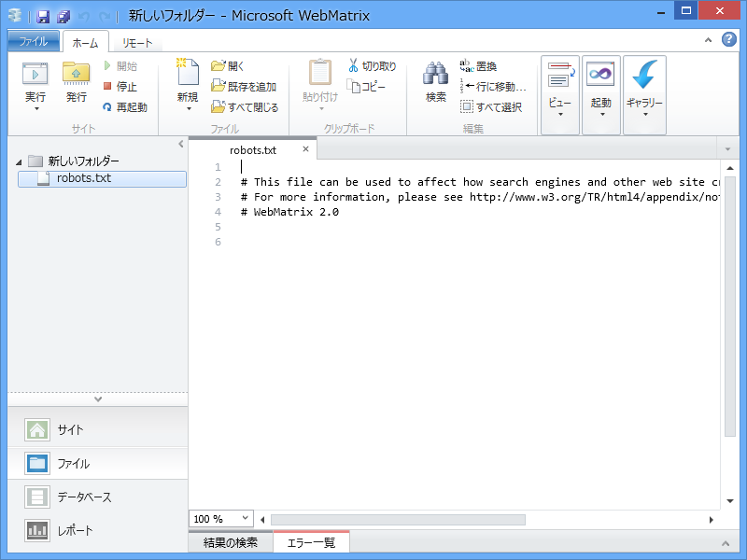The image size is (747, 560).
Task: Open Go to line (行に移動)
Action: pos(493,87)
